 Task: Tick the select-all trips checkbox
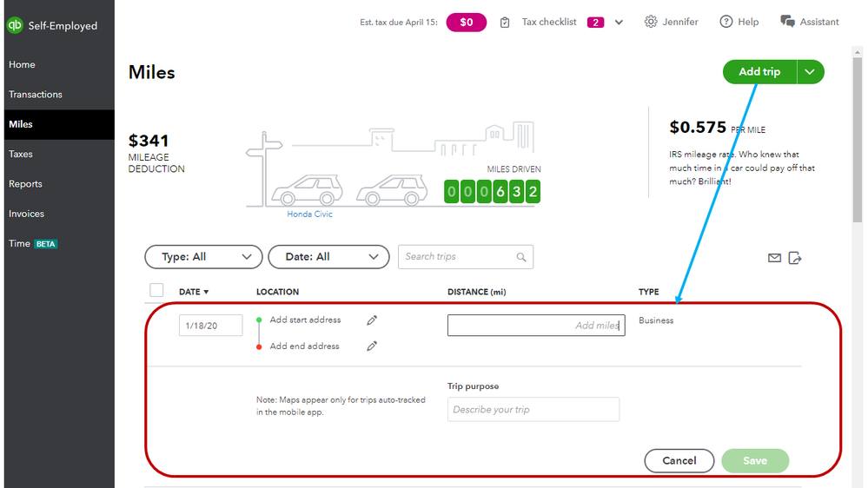(156, 291)
